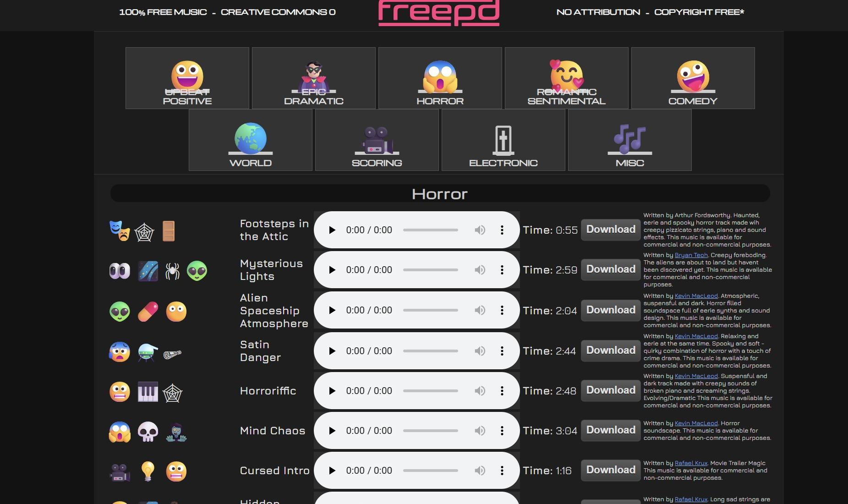Open the Romantic Sentimental category
The height and width of the screenshot is (504, 848).
pos(567,78)
